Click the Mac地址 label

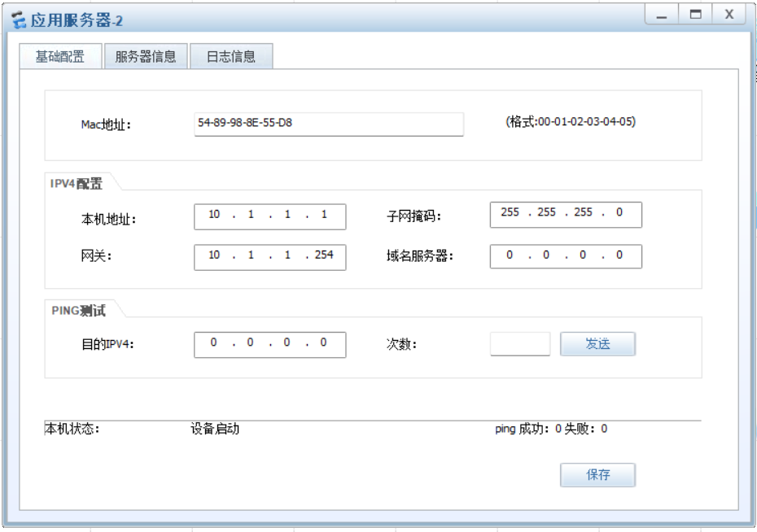(106, 125)
